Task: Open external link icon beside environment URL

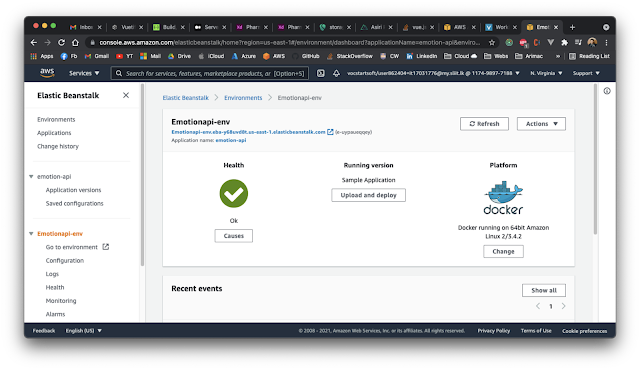Action: tap(330, 132)
